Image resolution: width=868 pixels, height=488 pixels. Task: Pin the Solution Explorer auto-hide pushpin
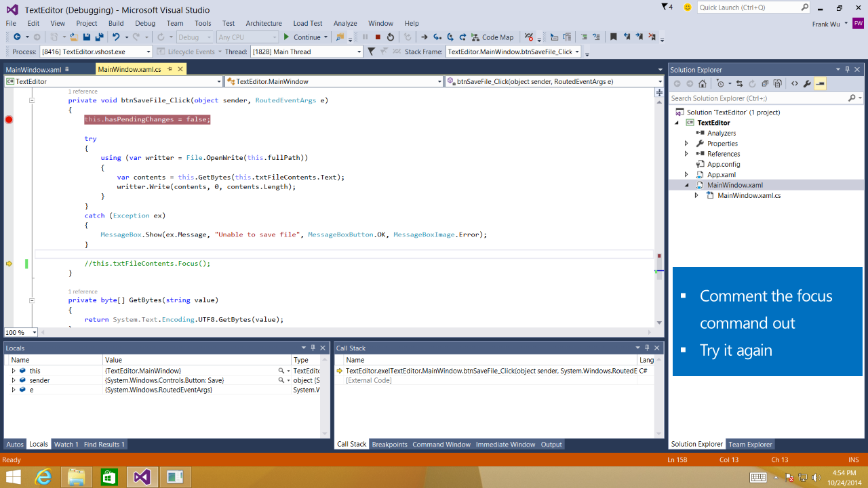pos(848,69)
